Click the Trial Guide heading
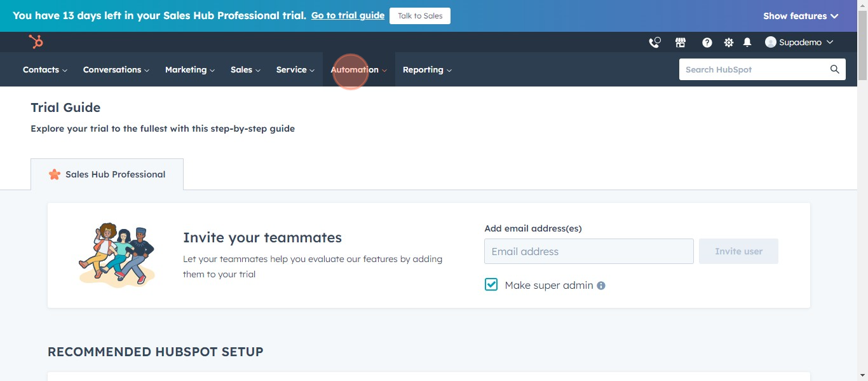This screenshot has height=381, width=868. point(65,107)
